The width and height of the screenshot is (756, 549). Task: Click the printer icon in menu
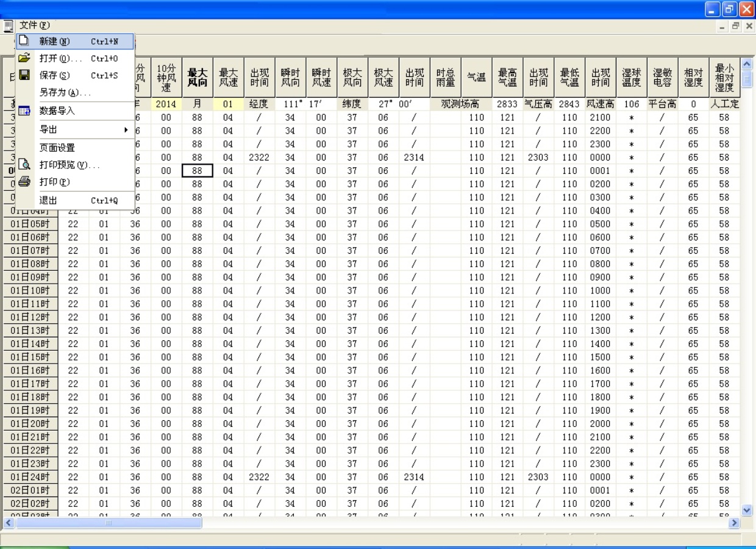pos(24,182)
